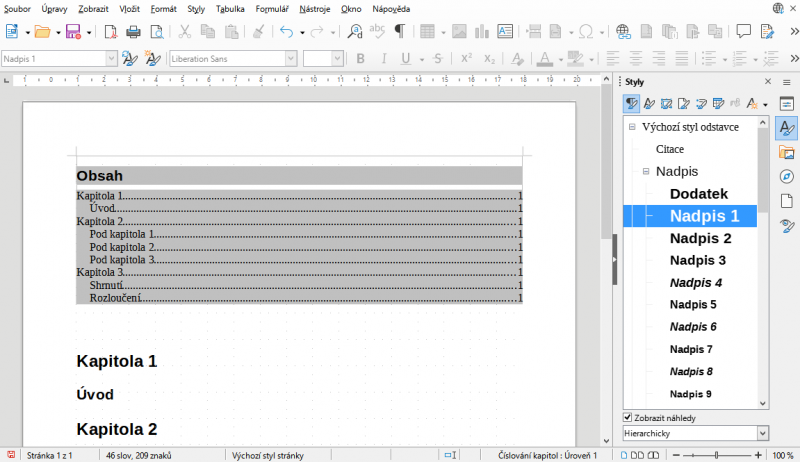The width and height of the screenshot is (800, 462).
Task: Apply highlighting color swatch
Action: (576, 59)
